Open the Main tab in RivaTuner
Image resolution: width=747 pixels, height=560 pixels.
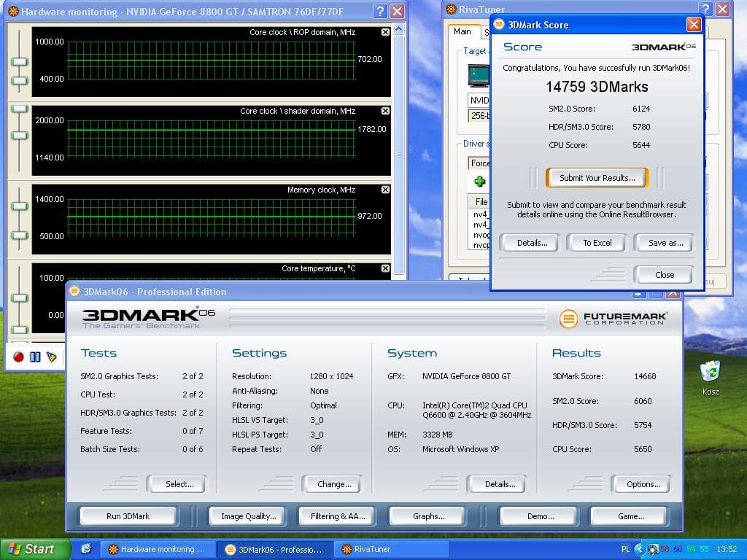(x=462, y=31)
